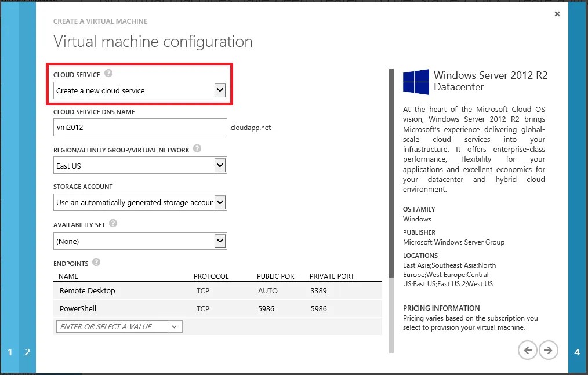Viewport: 588px width, 375px height.
Task: Click PowerShell private port 5986 cell
Action: (319, 308)
